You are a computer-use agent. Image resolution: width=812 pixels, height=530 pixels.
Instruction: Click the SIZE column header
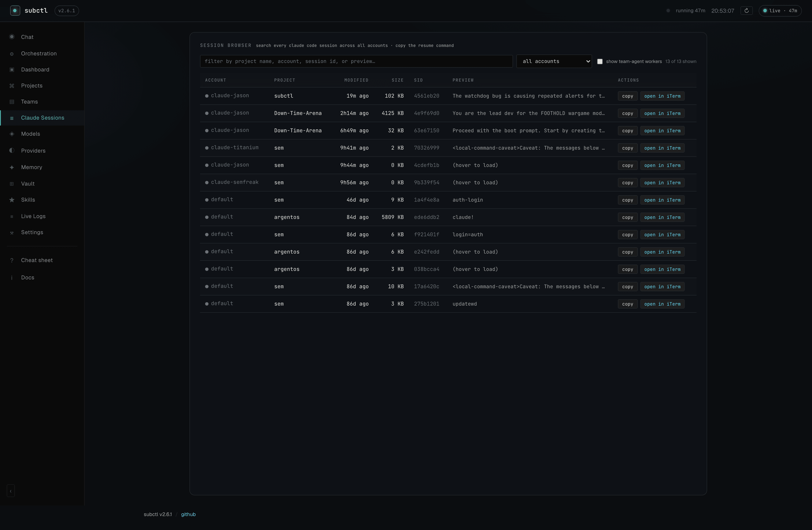398,80
